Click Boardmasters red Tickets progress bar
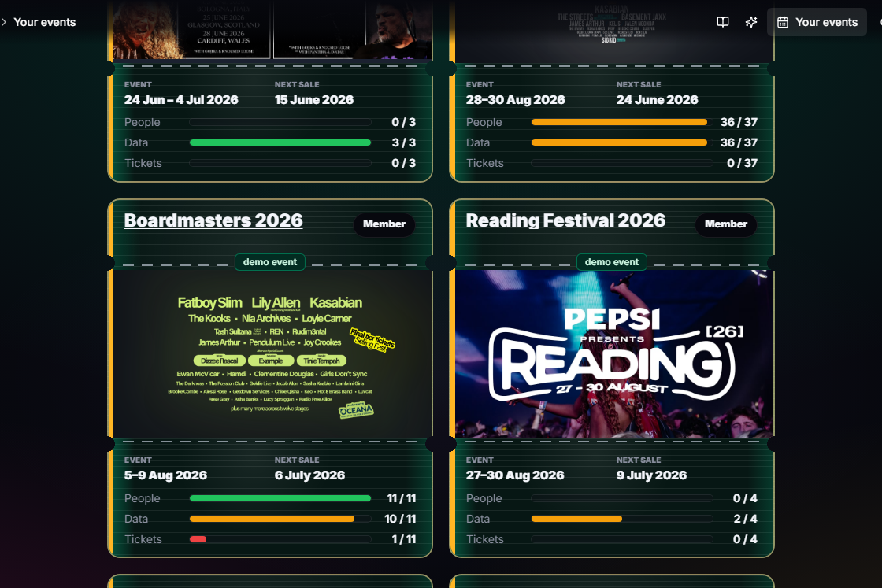This screenshot has height=588, width=882. pyautogui.click(x=280, y=539)
